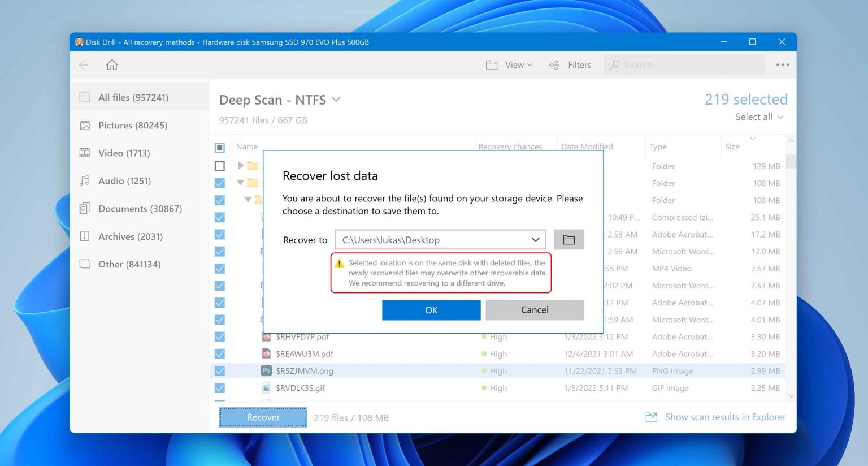Select Documents (30867) category
The image size is (868, 466).
[140, 208]
